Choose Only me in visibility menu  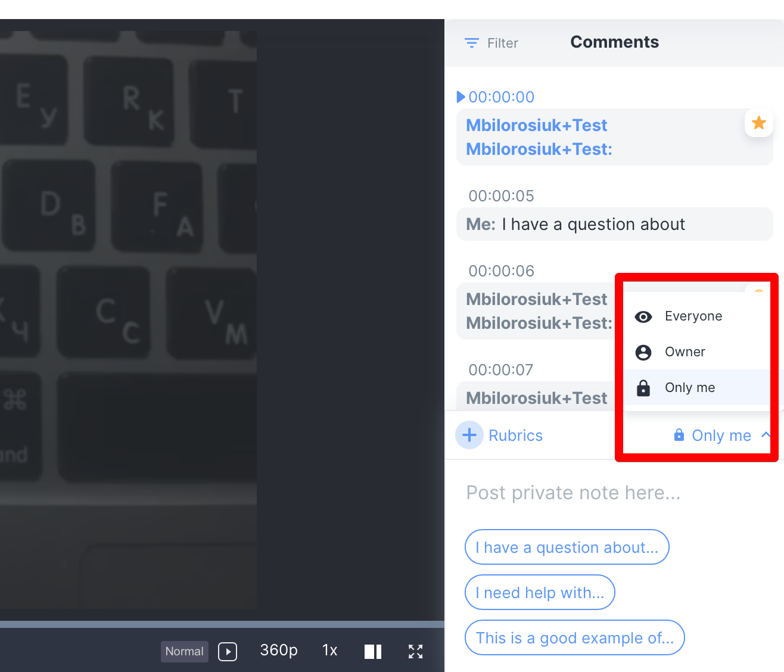coord(690,388)
